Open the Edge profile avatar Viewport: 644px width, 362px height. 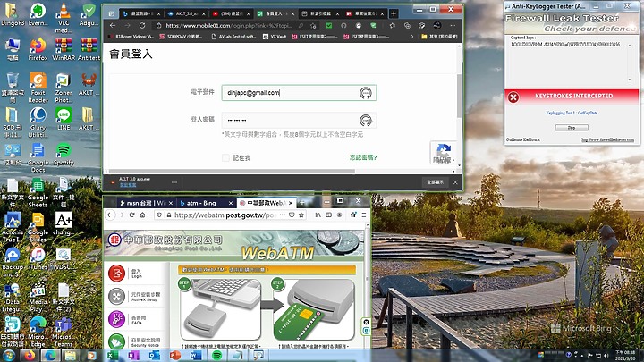(x=437, y=25)
